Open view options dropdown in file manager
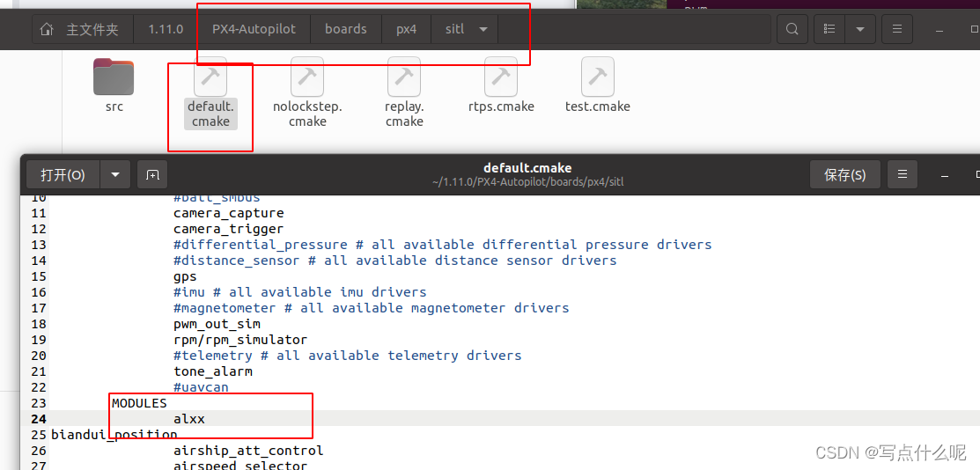 tap(860, 29)
